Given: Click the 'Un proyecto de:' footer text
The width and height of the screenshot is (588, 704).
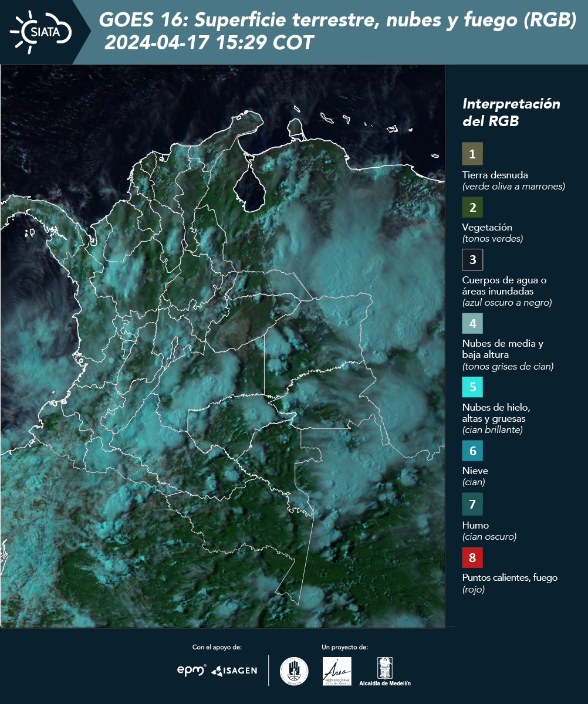Looking at the screenshot, I should (345, 647).
